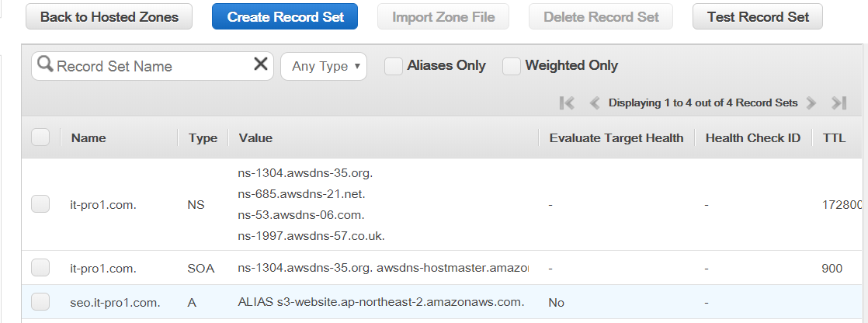868x323 pixels.
Task: Click Create Record Set button
Action: coord(284,16)
